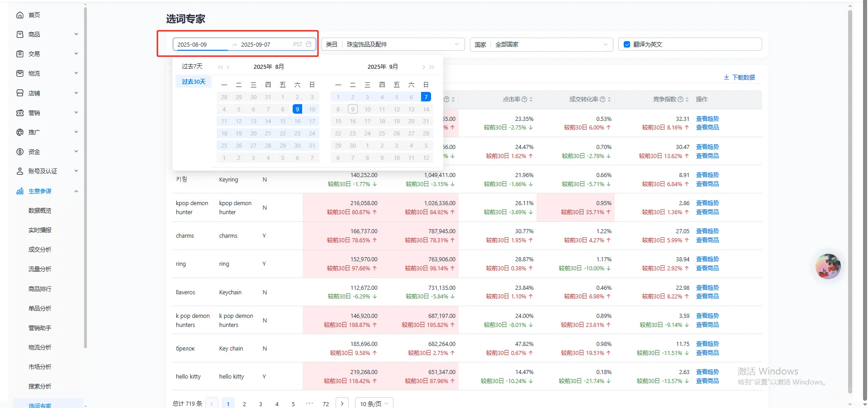Open the 10条/页 page size dropdown
Image resolution: width=868 pixels, height=408 pixels.
(374, 403)
